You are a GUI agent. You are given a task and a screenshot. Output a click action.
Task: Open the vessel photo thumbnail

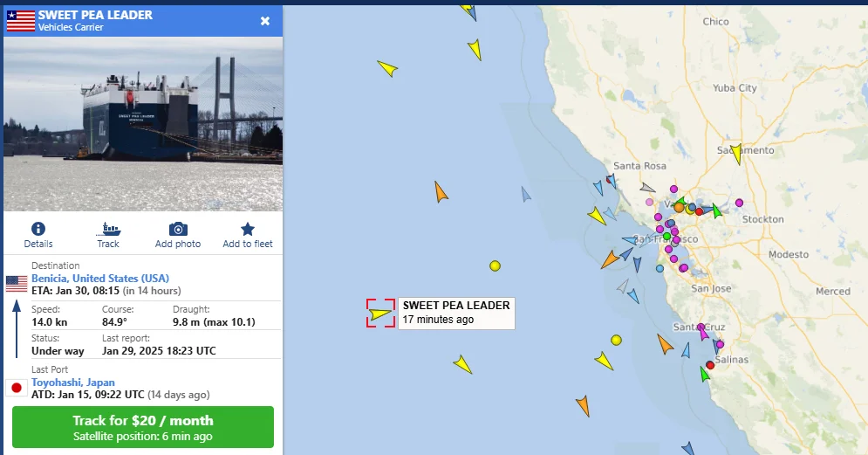click(x=143, y=123)
